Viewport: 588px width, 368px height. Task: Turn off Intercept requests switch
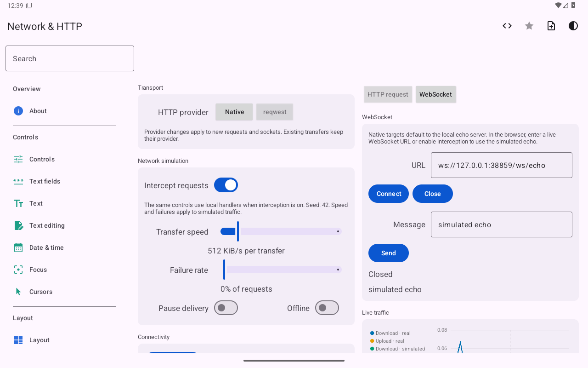[x=226, y=185]
